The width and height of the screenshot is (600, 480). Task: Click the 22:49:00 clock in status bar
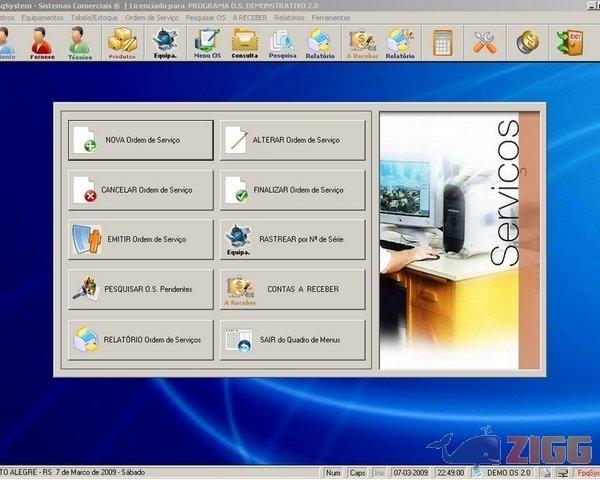(451, 473)
